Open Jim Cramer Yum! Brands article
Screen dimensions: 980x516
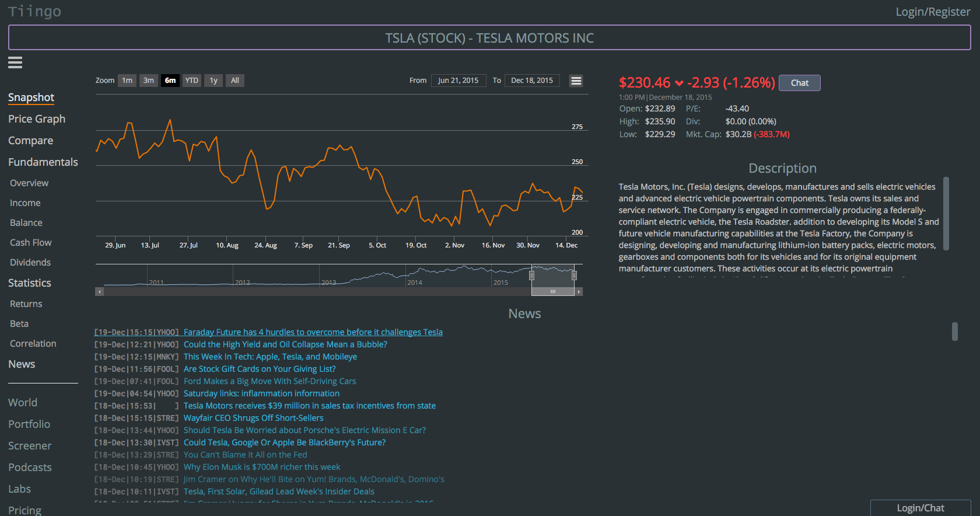314,479
